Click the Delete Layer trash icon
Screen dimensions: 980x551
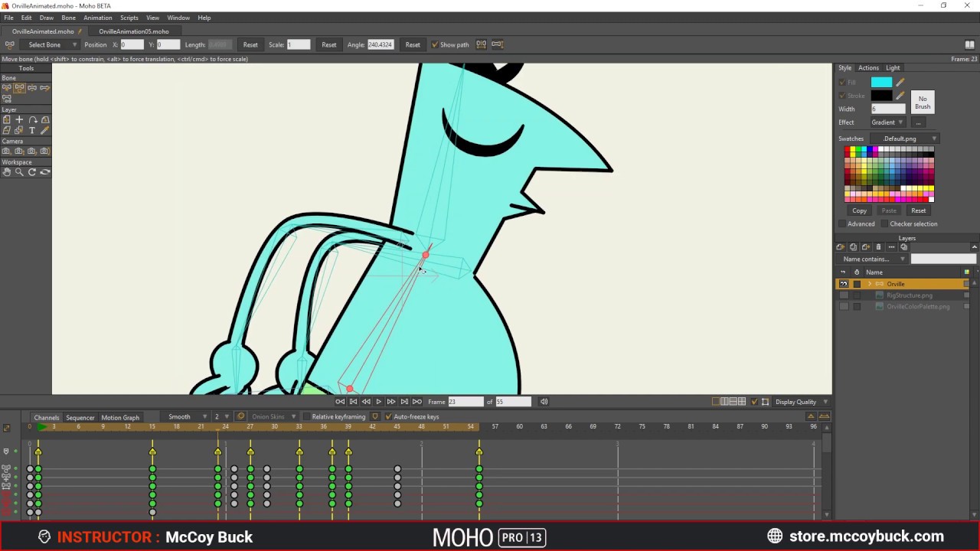pyautogui.click(x=878, y=247)
